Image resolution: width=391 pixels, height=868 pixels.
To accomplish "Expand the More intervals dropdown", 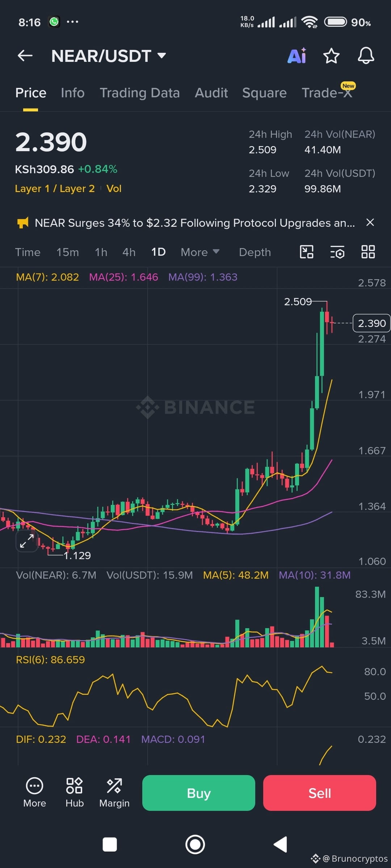I will pos(200,252).
